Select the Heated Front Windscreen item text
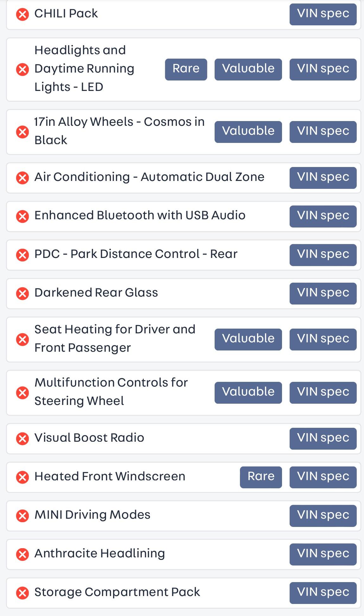 pos(110,477)
